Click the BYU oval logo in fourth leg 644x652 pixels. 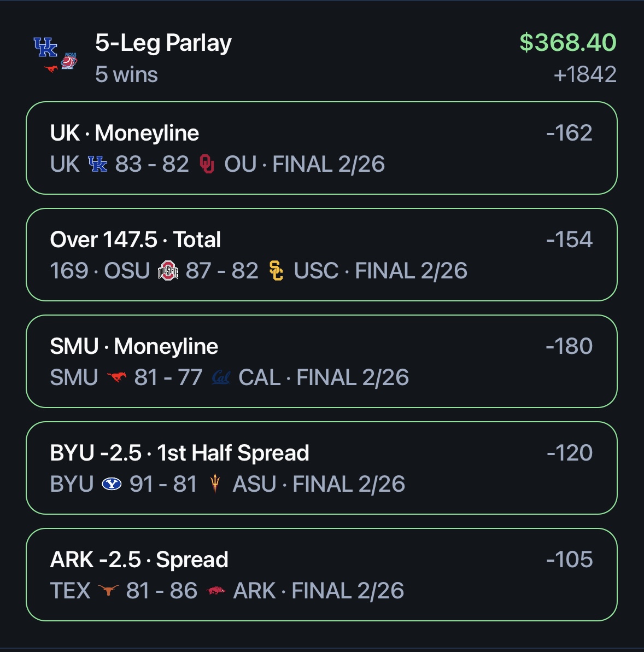point(112,484)
